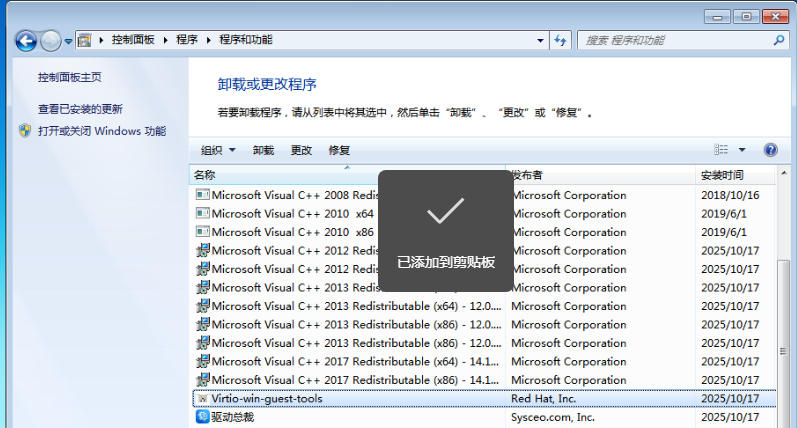Screen dimensions: 797x428
Task: Select 程序 in the address breadcrumb
Action: [187, 40]
